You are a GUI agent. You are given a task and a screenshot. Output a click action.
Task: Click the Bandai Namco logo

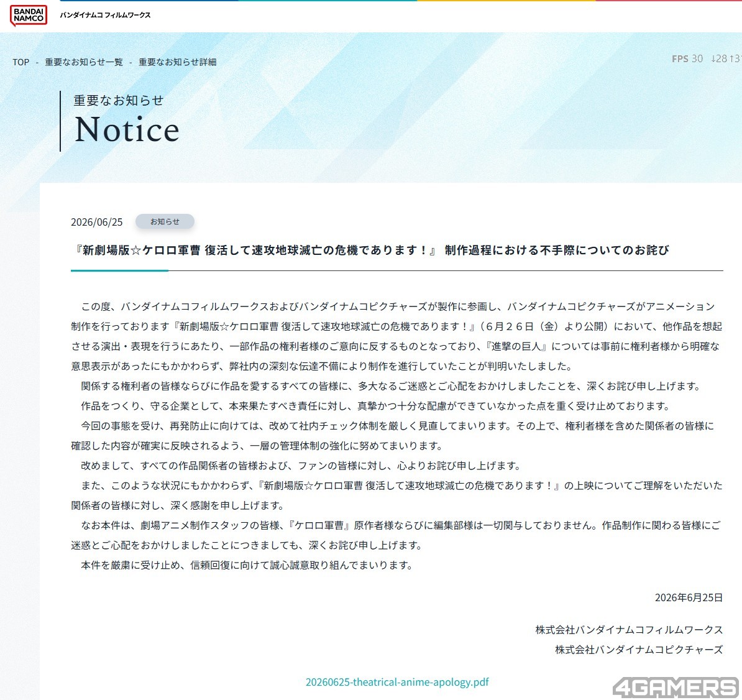29,16
